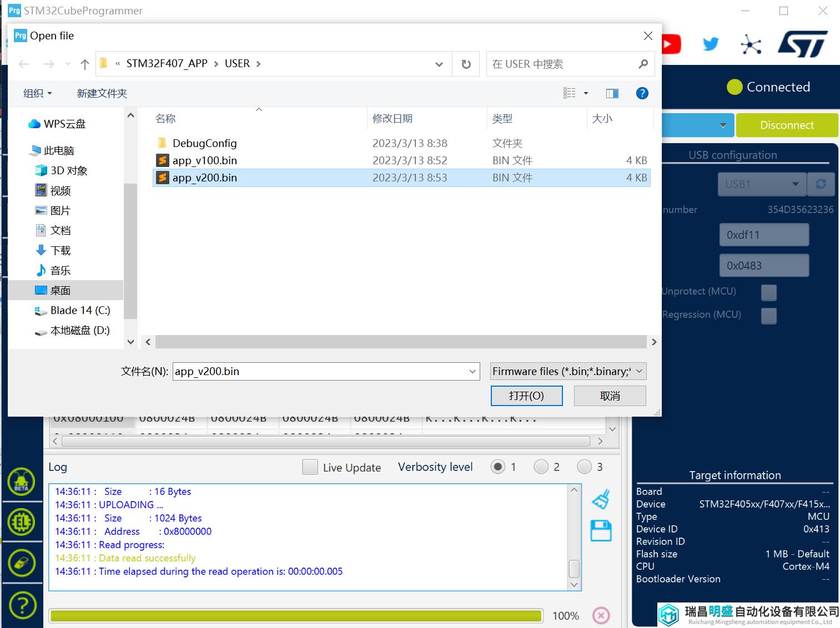Image resolution: width=840 pixels, height=628 pixels.
Task: Open the eraser sidebar icon
Action: [x=22, y=563]
